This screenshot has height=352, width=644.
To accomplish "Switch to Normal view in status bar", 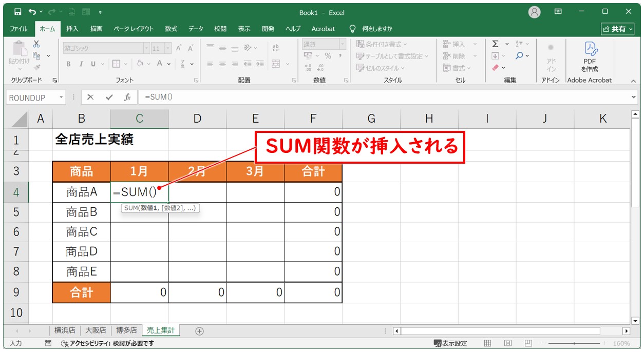I will [488, 343].
